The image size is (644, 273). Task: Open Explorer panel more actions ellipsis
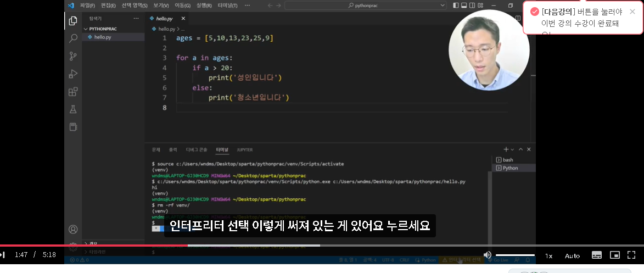[x=136, y=19]
